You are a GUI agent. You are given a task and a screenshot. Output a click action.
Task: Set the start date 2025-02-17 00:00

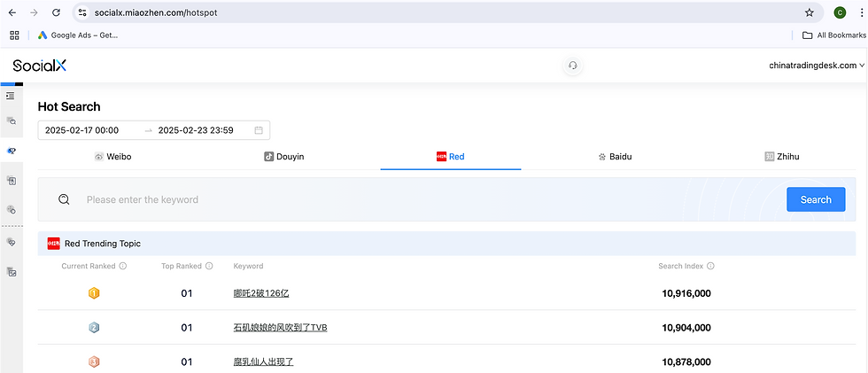click(x=81, y=130)
